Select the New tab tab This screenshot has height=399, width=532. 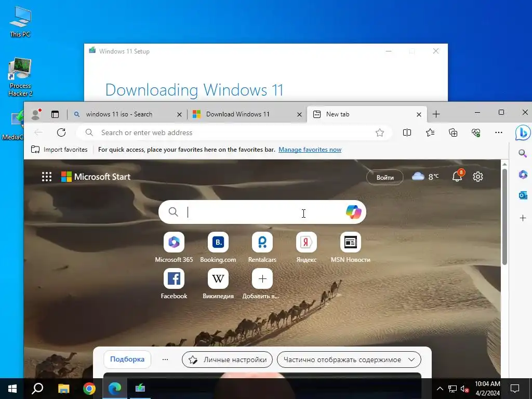(x=367, y=114)
